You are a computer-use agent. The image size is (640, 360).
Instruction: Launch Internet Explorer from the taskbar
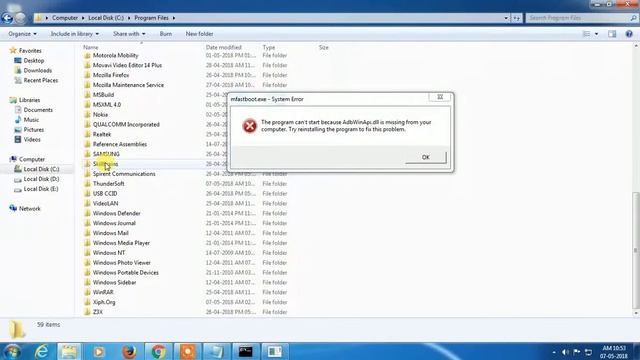41,351
